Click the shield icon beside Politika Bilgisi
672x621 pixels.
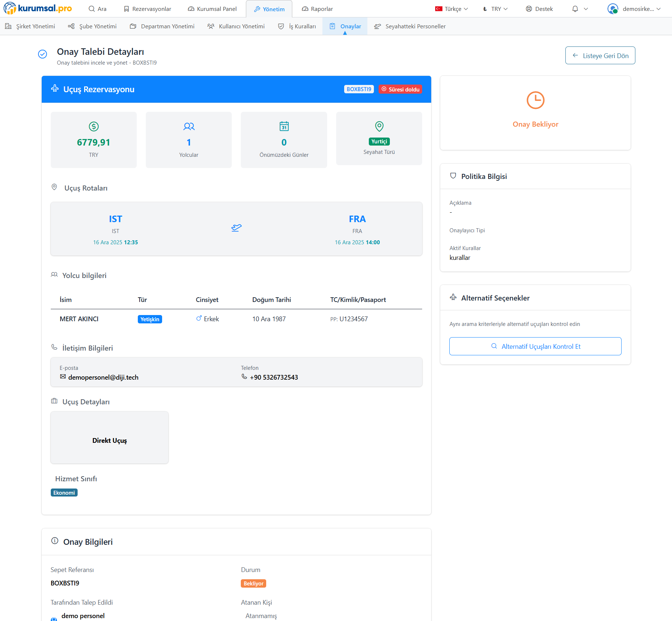click(453, 176)
